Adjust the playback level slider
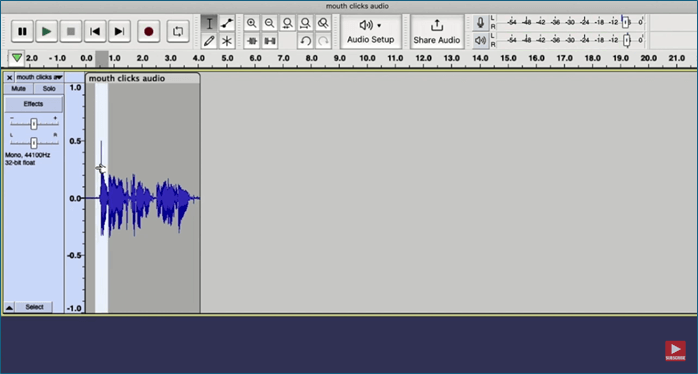The image size is (698, 374). (x=627, y=41)
